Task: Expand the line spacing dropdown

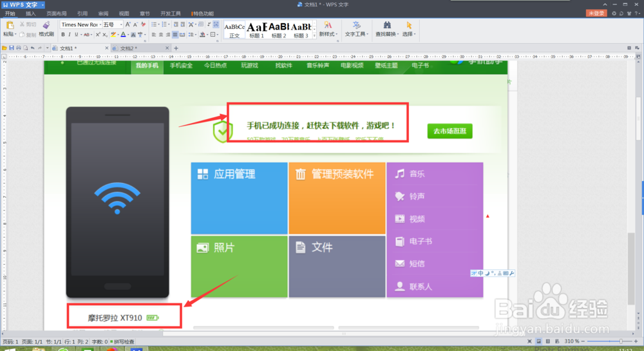Action: [196, 35]
